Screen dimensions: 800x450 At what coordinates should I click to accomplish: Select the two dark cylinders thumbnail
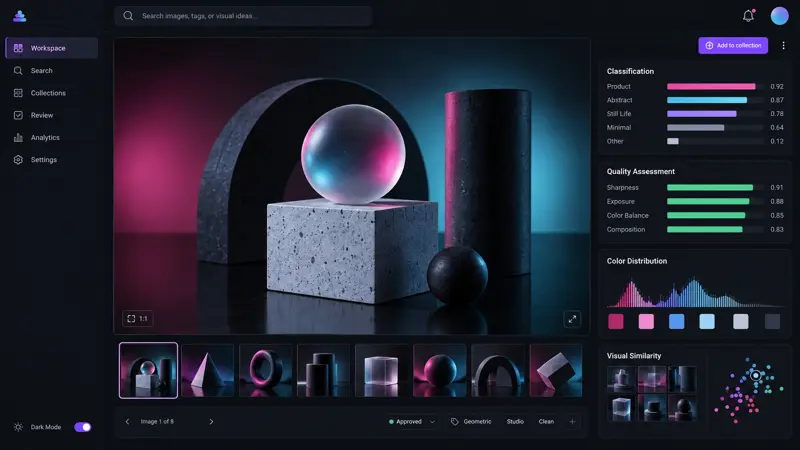click(x=323, y=370)
